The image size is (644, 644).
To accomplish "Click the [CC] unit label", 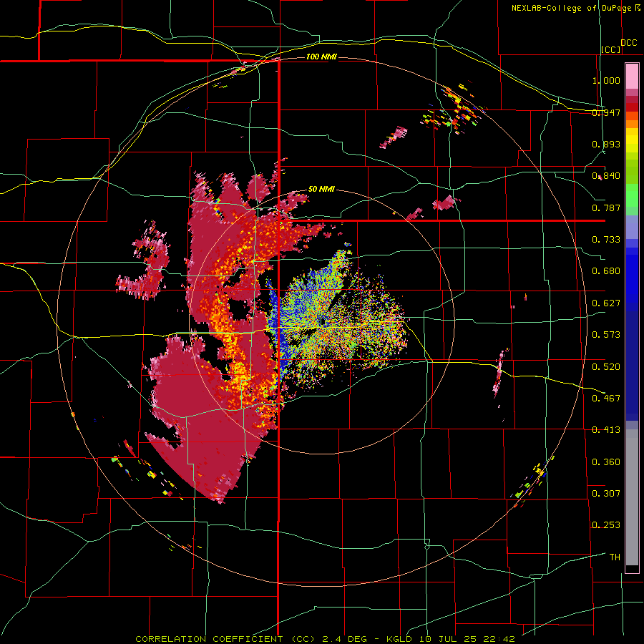I will [611, 49].
